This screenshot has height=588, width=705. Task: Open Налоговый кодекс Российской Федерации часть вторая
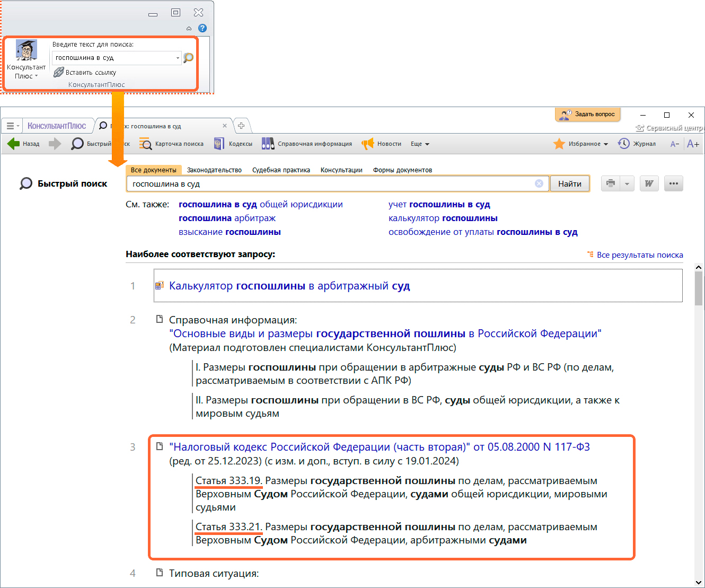tap(380, 447)
